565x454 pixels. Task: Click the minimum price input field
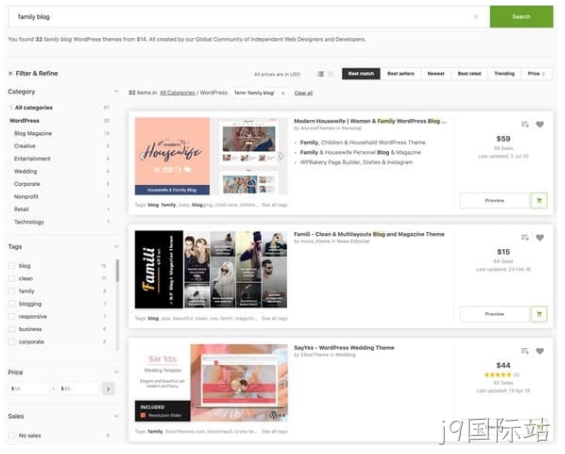[x=28, y=388]
